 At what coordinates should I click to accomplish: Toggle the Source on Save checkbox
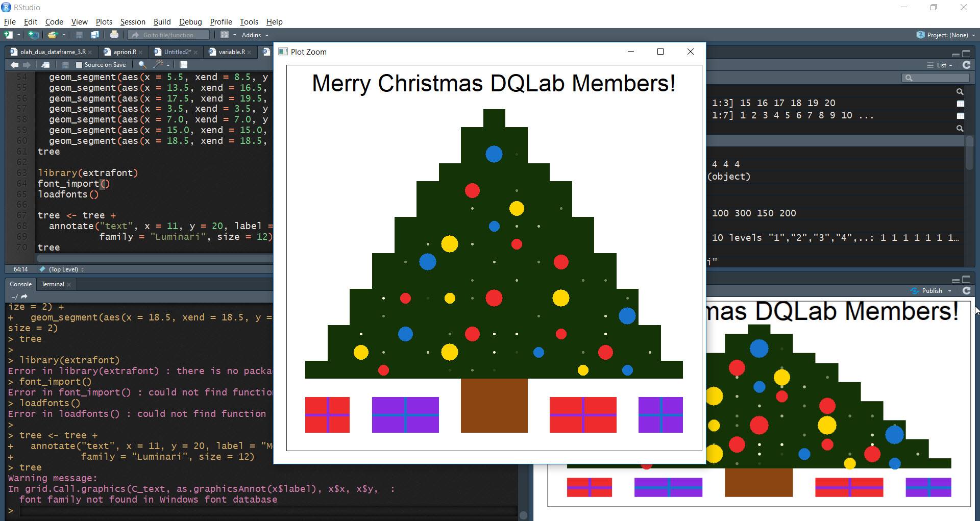click(x=79, y=65)
